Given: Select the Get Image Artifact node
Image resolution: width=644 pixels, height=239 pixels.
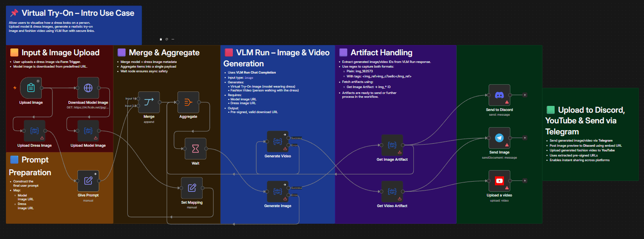Looking at the screenshot, I should point(392,145).
